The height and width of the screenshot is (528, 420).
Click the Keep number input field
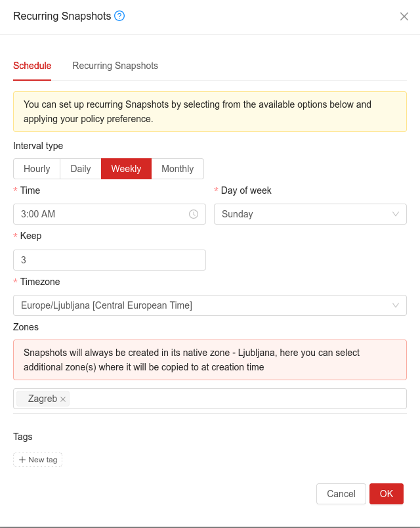coord(110,260)
